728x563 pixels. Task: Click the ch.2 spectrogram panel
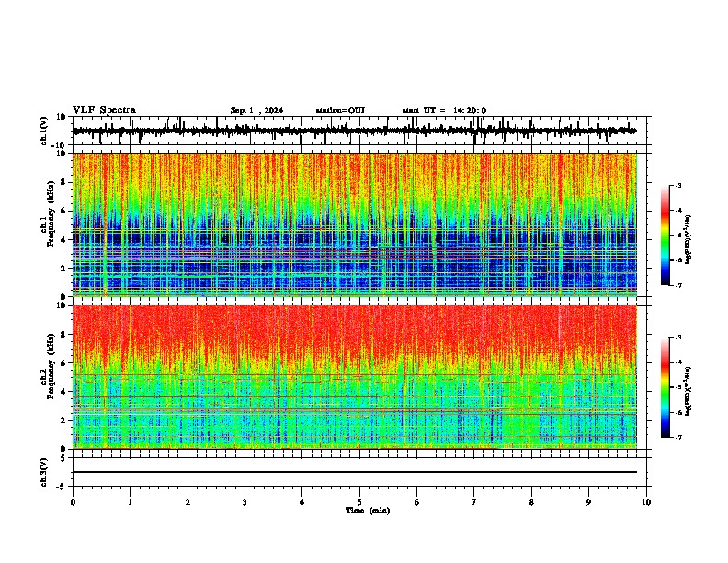point(354,377)
